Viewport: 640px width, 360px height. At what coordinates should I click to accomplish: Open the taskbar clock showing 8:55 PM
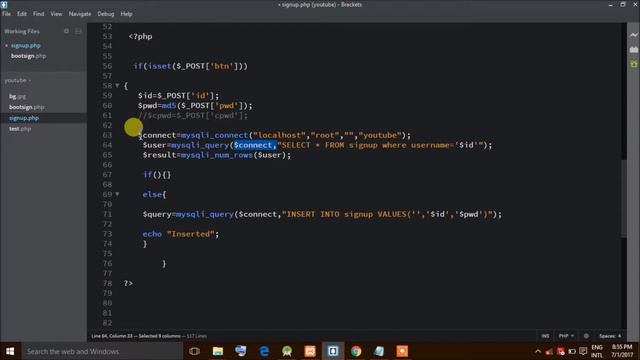pos(622,351)
